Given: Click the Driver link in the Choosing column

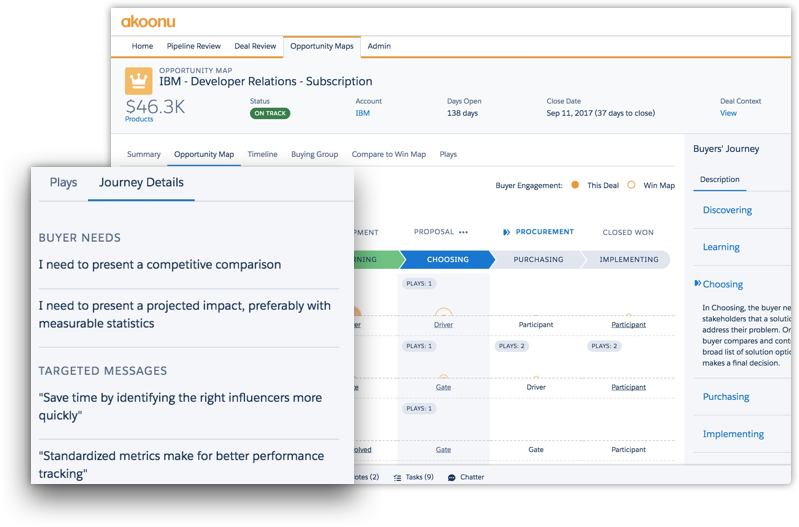Looking at the screenshot, I should [x=443, y=325].
